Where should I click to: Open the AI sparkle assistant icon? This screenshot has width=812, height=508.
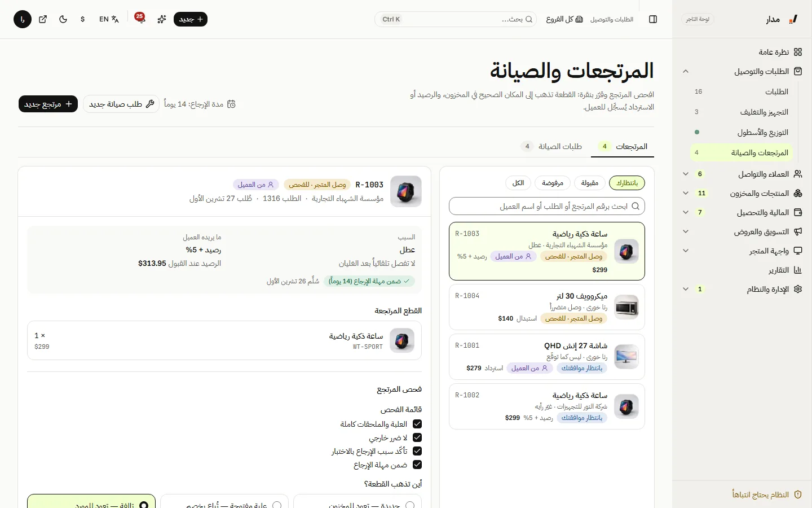click(162, 19)
